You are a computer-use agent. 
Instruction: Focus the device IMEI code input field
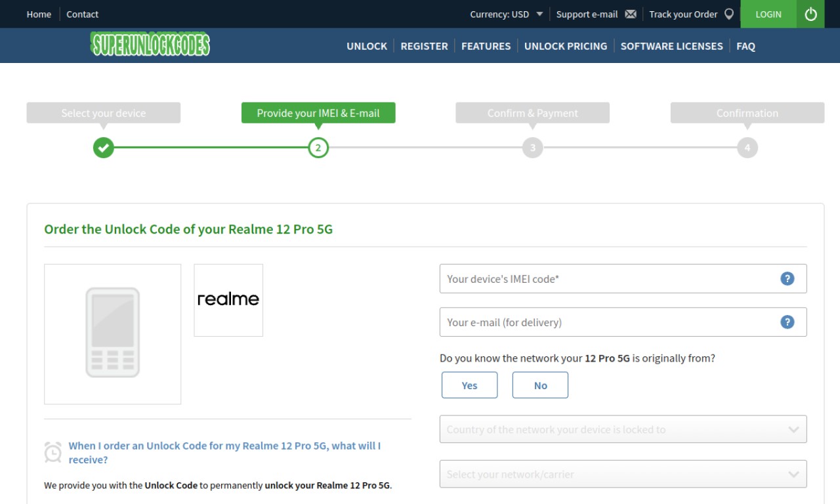[623, 278]
